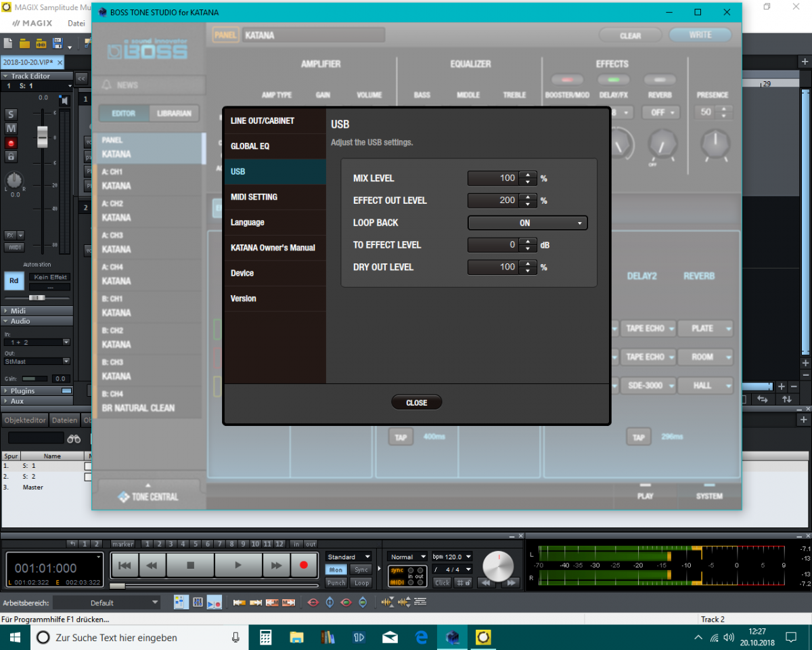Screen dimensions: 812x650
Task: Click the track monitor speaker icon
Action: click(64, 100)
